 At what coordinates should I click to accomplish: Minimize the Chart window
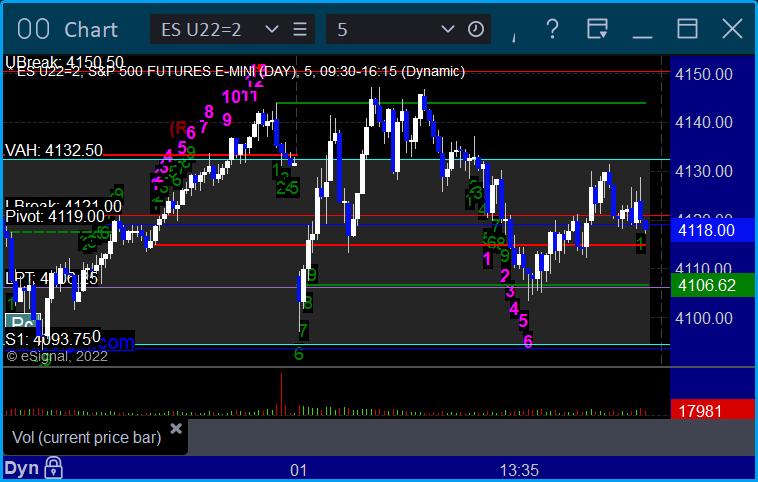point(642,36)
